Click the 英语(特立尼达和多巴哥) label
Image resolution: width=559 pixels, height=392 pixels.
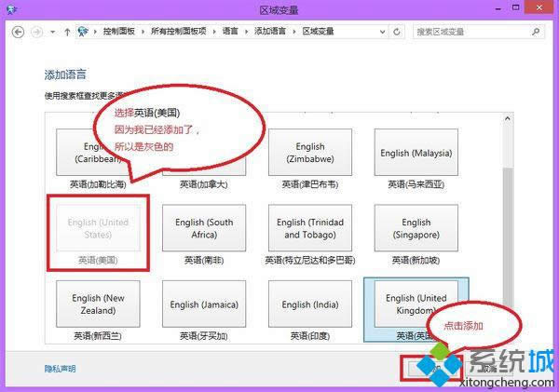310,260
